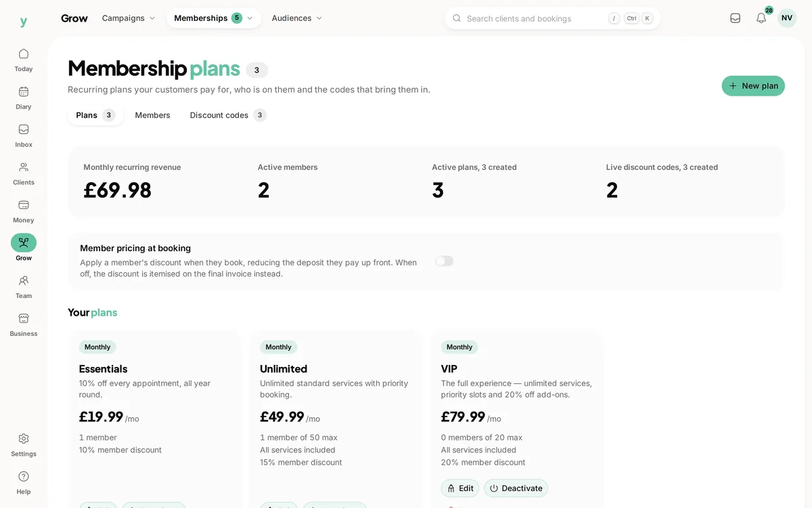The height and width of the screenshot is (508, 812).
Task: Switch to the Discount codes tab
Action: [227, 115]
